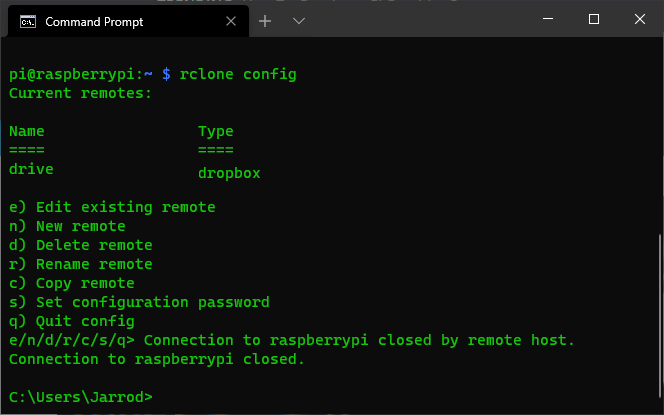
Task: Click the 'e) Edit existing remote' line
Action: [112, 208]
